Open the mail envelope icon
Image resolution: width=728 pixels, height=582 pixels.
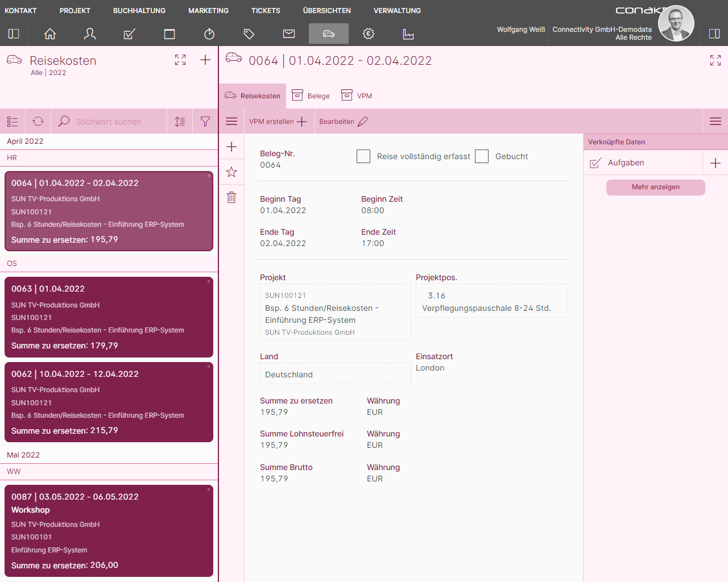(289, 34)
